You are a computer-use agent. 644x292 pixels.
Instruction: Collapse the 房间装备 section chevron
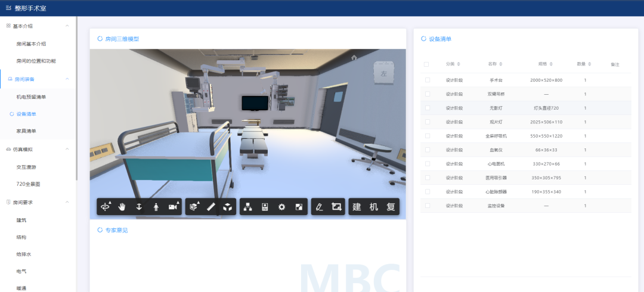67,79
